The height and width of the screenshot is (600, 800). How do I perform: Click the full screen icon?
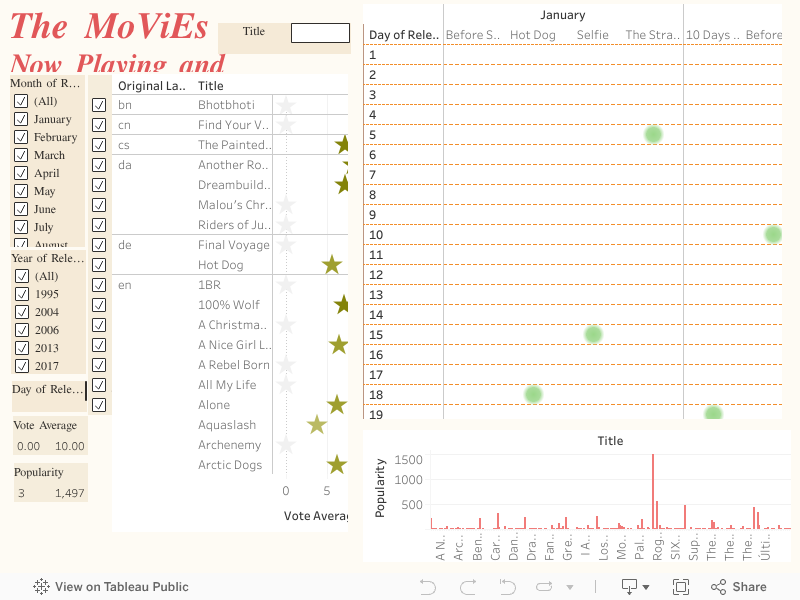(681, 587)
